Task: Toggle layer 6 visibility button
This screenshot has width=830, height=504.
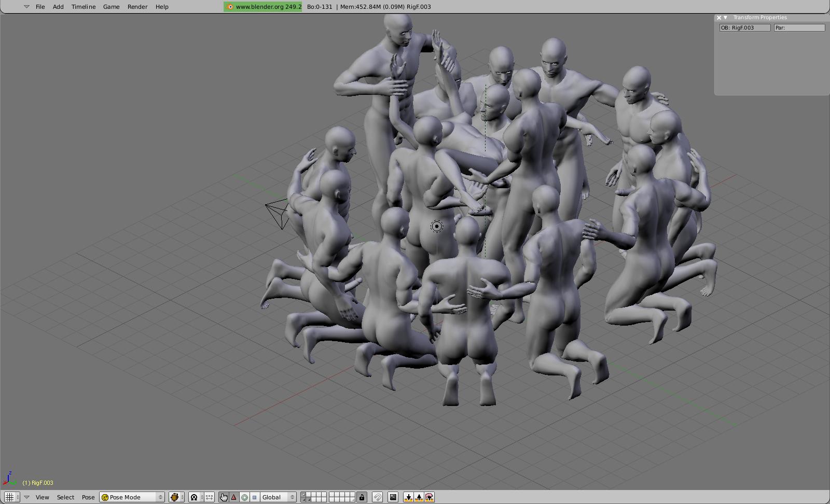Action: [x=332, y=495]
